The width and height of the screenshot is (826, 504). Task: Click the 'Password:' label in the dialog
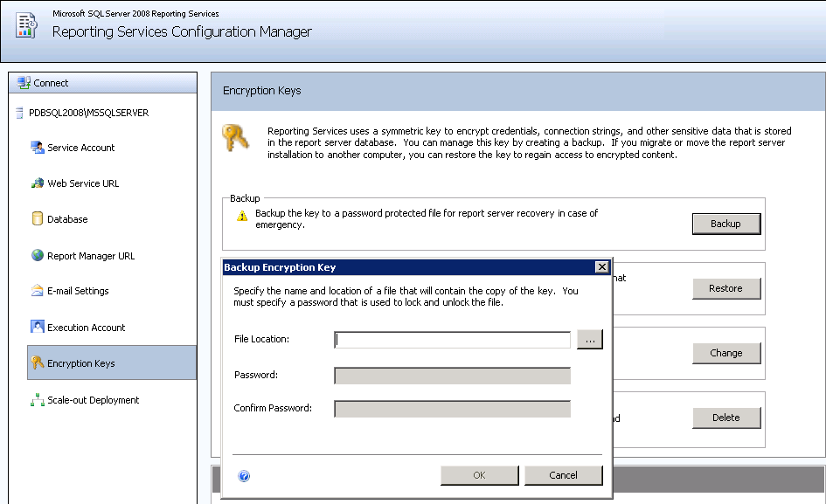coord(256,375)
